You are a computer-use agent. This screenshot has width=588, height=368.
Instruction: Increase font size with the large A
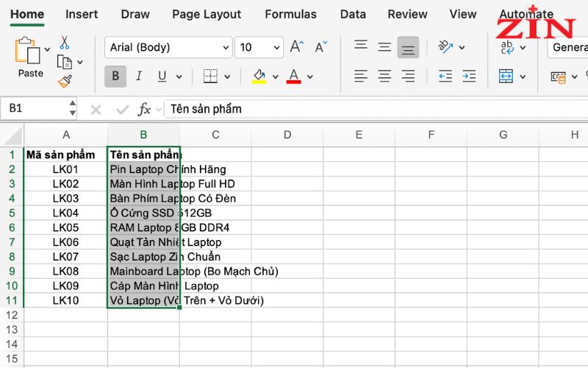coord(297,47)
